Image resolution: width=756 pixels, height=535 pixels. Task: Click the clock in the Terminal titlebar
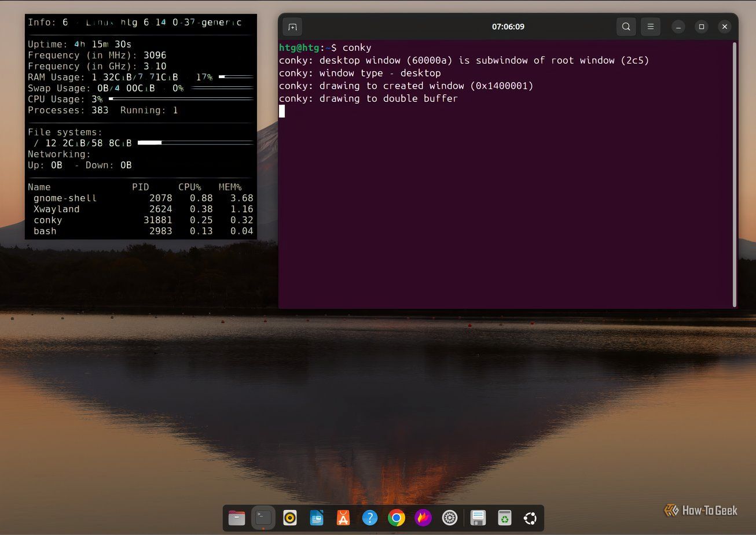tap(508, 26)
